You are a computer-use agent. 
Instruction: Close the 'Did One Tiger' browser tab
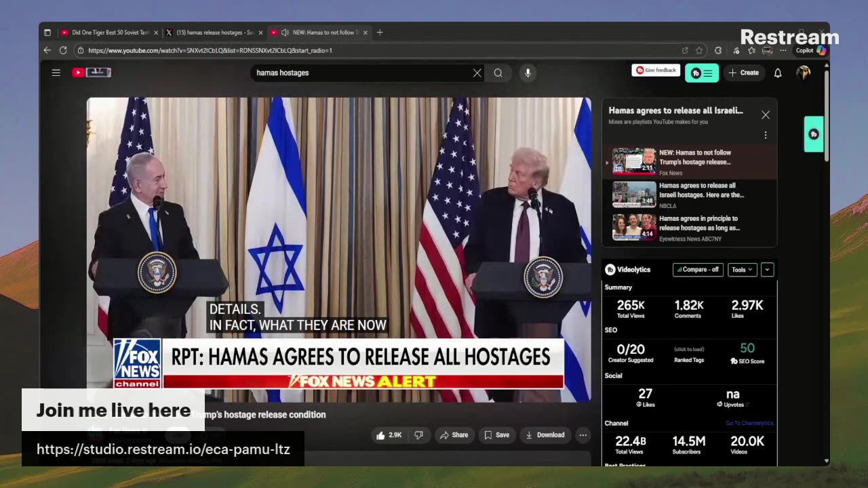tap(156, 33)
